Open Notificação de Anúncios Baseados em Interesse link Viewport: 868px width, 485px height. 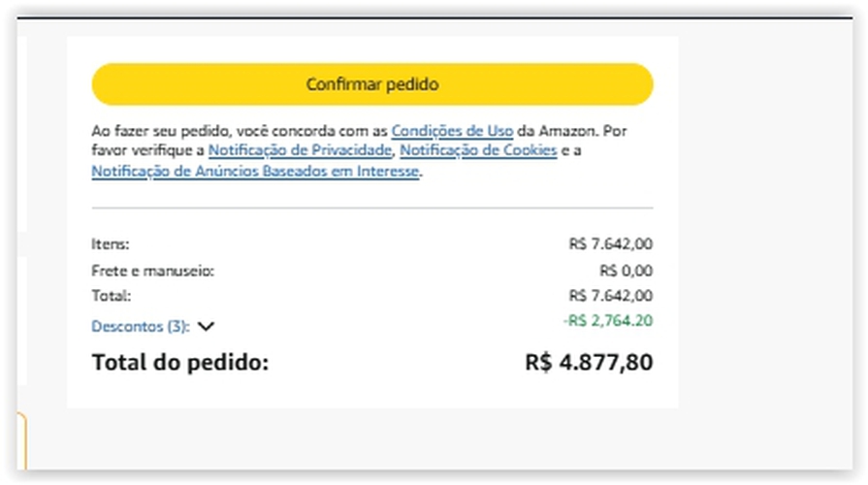coord(255,171)
